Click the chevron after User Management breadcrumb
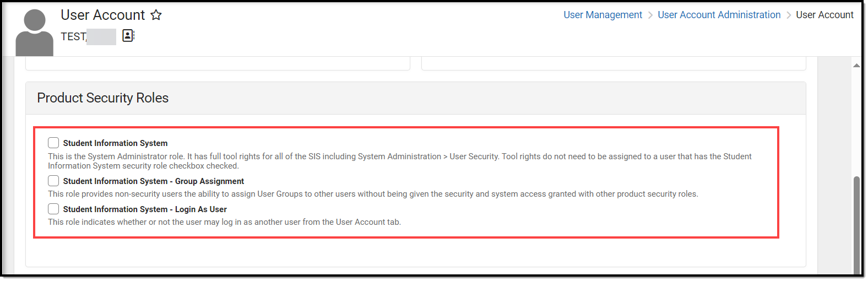 point(650,15)
